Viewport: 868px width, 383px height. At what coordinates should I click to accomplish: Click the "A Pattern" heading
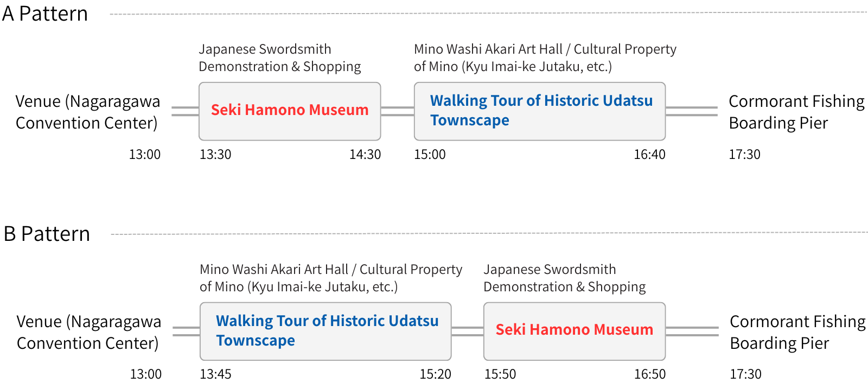pos(45,14)
